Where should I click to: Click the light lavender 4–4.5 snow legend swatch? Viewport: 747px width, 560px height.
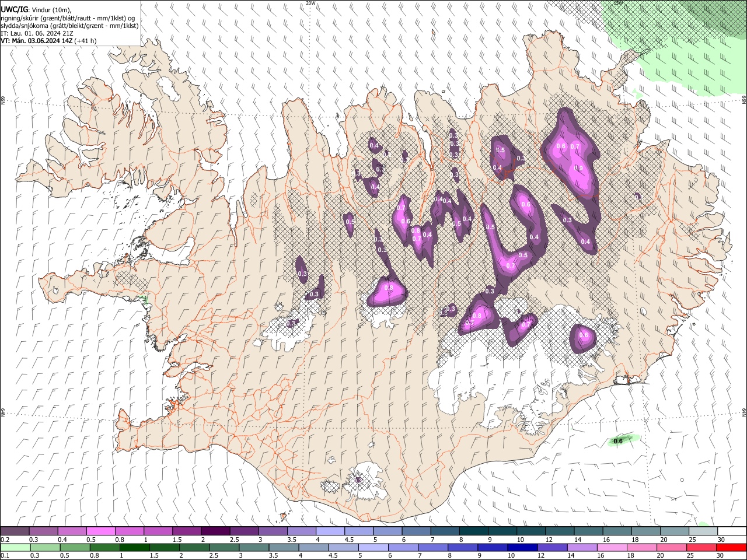coord(330,531)
